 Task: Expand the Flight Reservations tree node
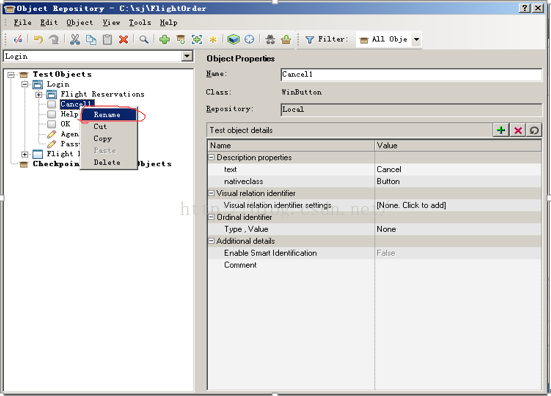coord(39,95)
